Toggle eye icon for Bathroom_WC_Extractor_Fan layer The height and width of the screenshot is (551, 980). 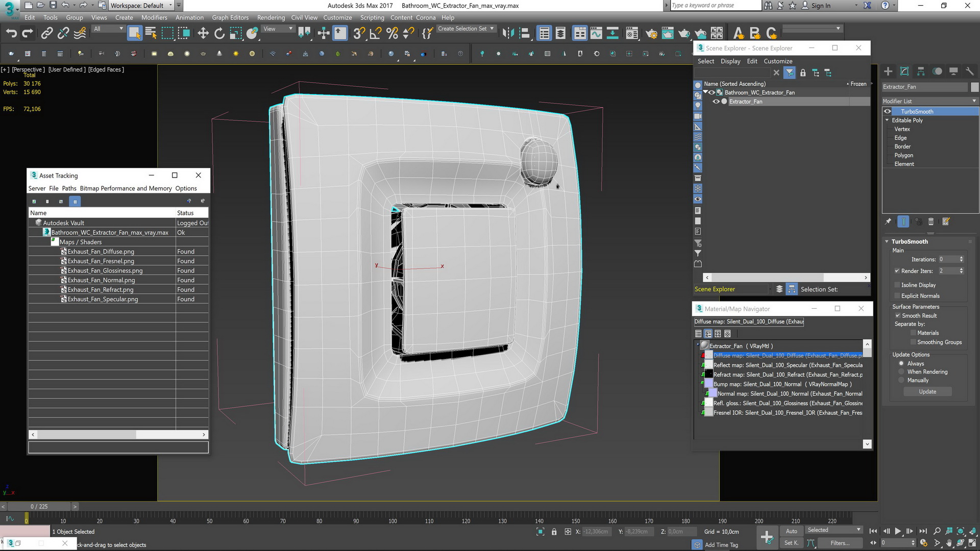coord(712,92)
